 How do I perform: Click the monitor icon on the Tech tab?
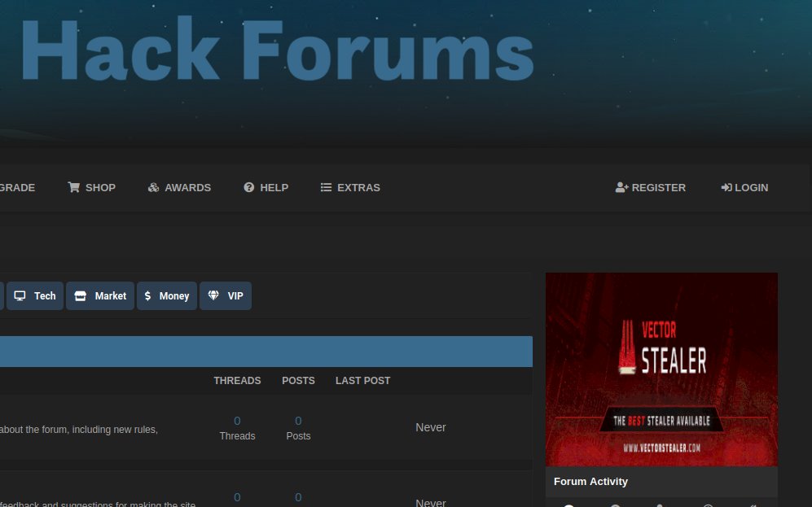20,296
